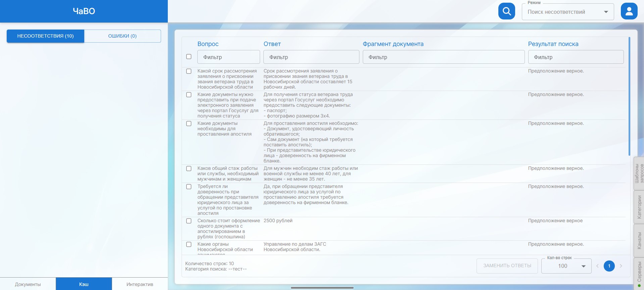This screenshot has width=644, height=290.
Task: Check the row about проставления апостиля documents
Action: pyautogui.click(x=189, y=124)
